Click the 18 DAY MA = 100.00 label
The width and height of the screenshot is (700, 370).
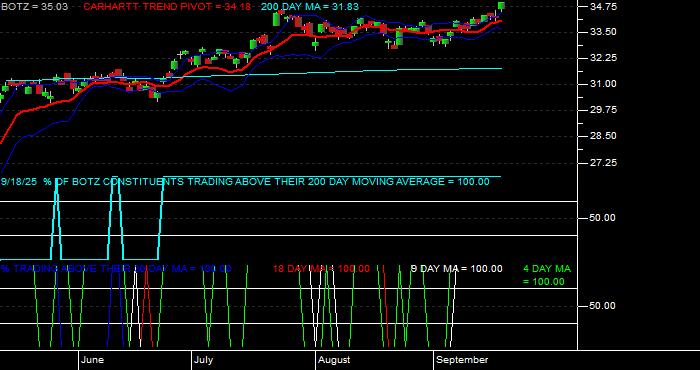pos(321,269)
